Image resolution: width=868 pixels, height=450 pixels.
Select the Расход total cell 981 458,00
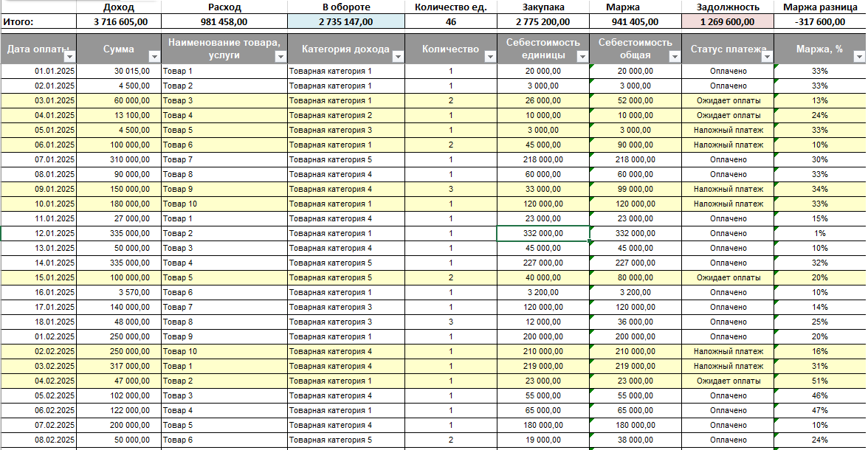click(224, 22)
